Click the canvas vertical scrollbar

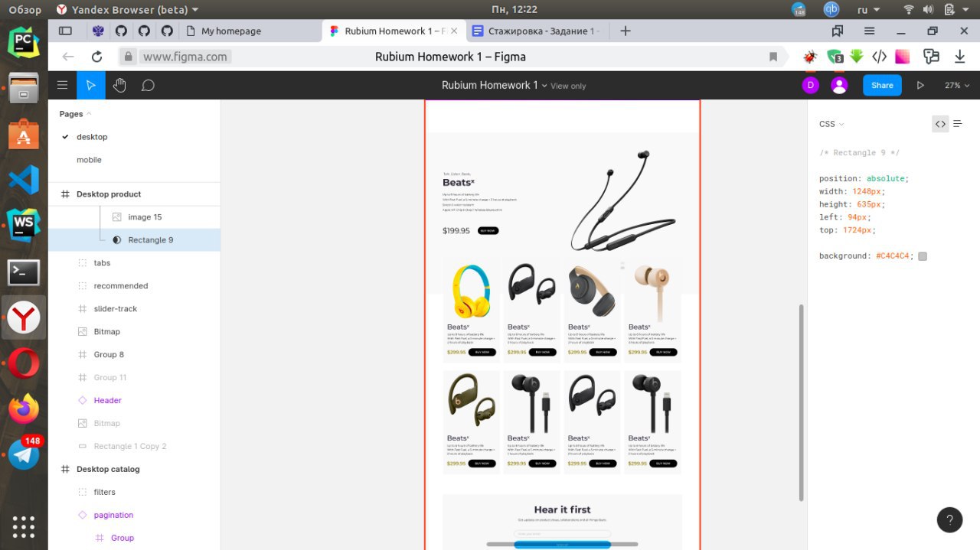coord(802,402)
